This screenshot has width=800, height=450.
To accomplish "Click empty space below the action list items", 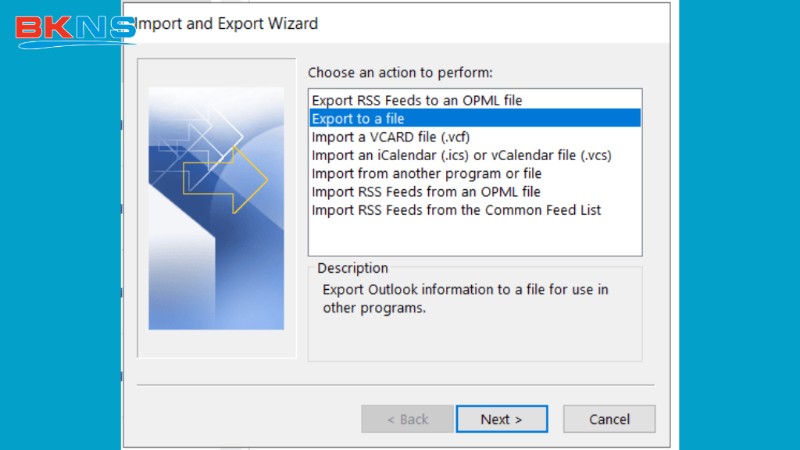I will pos(474,238).
